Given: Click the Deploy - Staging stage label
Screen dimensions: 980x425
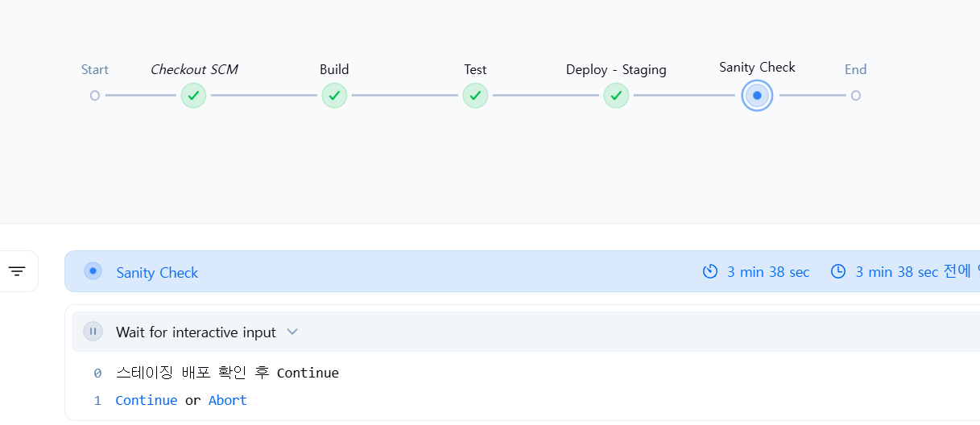Looking at the screenshot, I should pyautogui.click(x=616, y=69).
